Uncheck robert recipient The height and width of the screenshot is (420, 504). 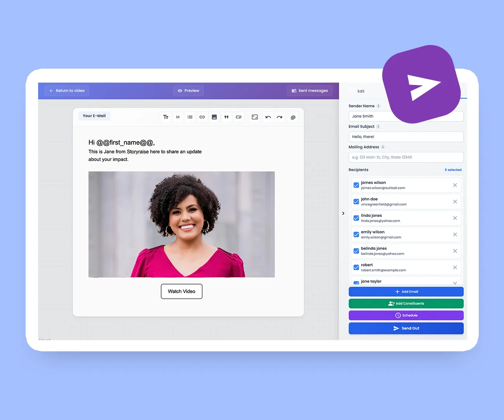point(356,268)
